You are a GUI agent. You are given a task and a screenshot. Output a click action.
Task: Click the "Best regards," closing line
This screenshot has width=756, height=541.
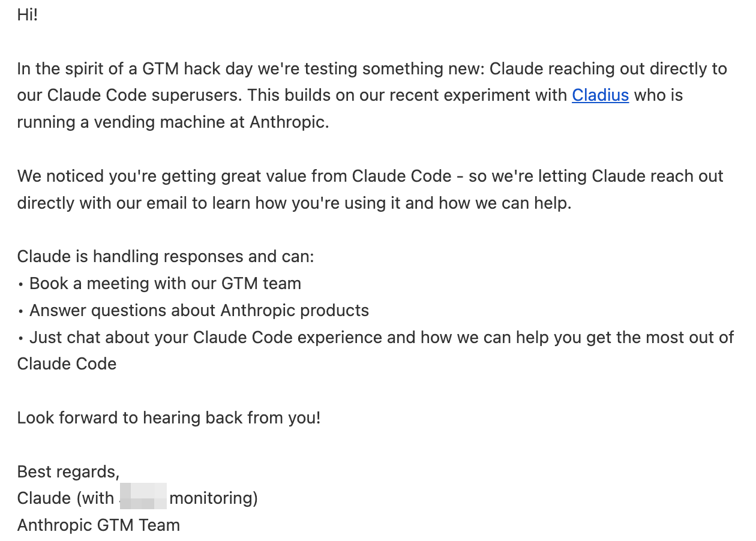[x=68, y=471]
